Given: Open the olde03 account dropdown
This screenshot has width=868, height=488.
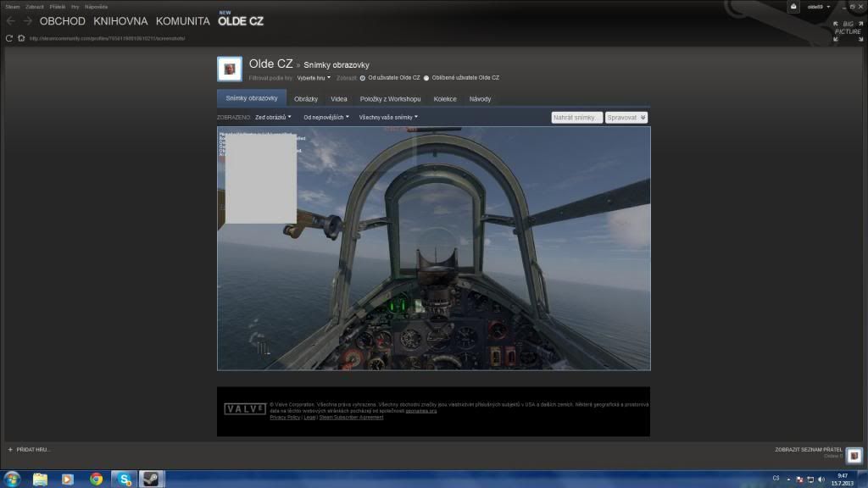Looking at the screenshot, I should pos(818,7).
